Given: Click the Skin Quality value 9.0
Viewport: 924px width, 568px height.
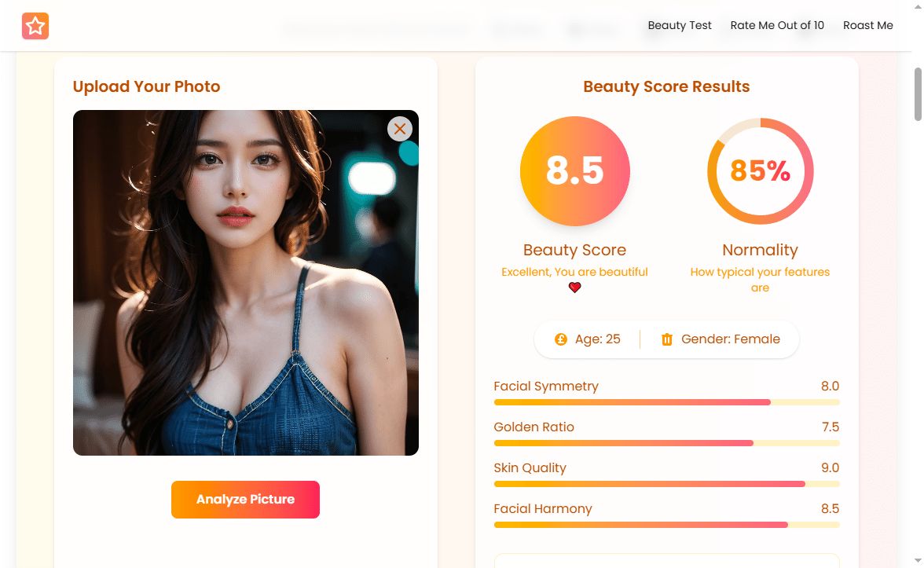Looking at the screenshot, I should (x=830, y=468).
